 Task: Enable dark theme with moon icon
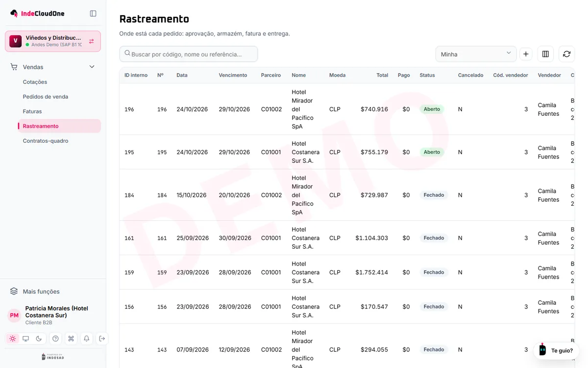(x=39, y=339)
